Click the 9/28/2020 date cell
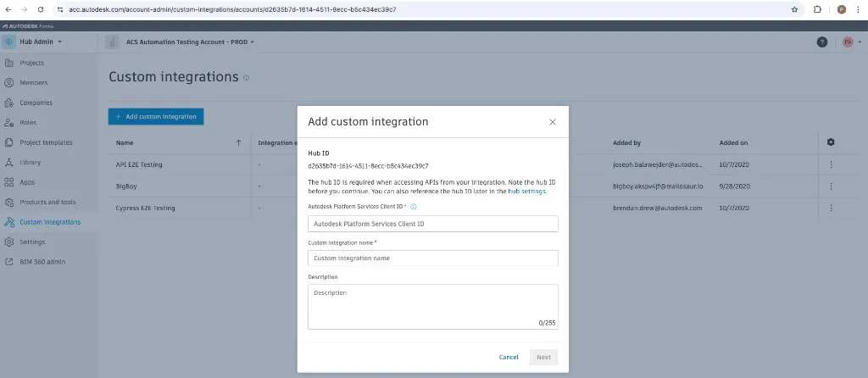Screen dimensions: 868x378 click(735, 186)
